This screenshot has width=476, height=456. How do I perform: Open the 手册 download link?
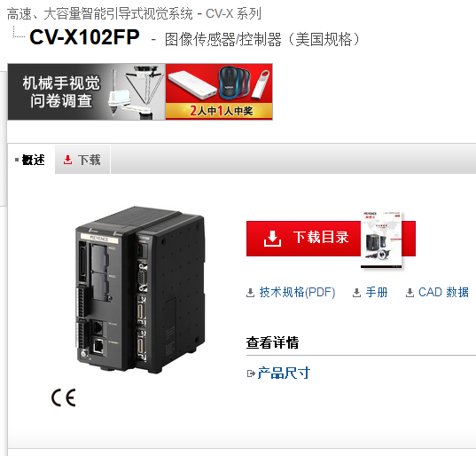click(x=377, y=293)
